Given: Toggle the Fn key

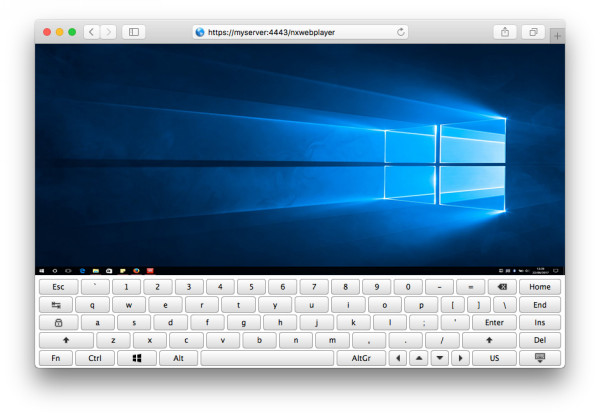Looking at the screenshot, I should click(x=56, y=358).
